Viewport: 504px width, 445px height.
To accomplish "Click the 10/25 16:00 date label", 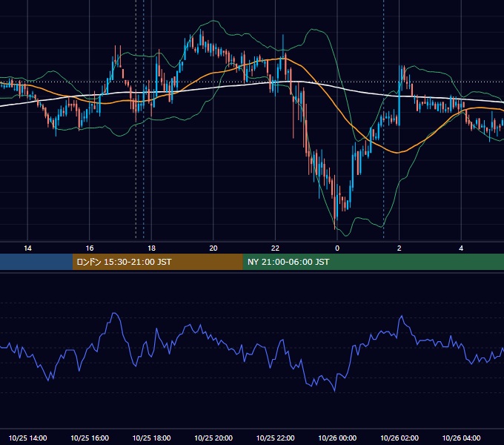I will click(x=90, y=438).
